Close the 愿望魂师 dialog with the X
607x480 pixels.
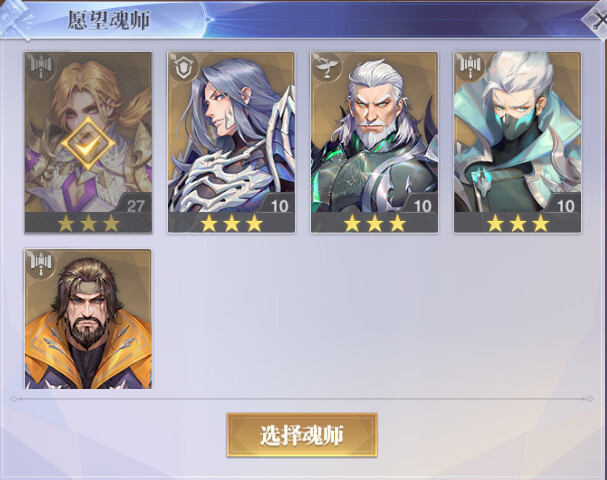tap(597, 21)
